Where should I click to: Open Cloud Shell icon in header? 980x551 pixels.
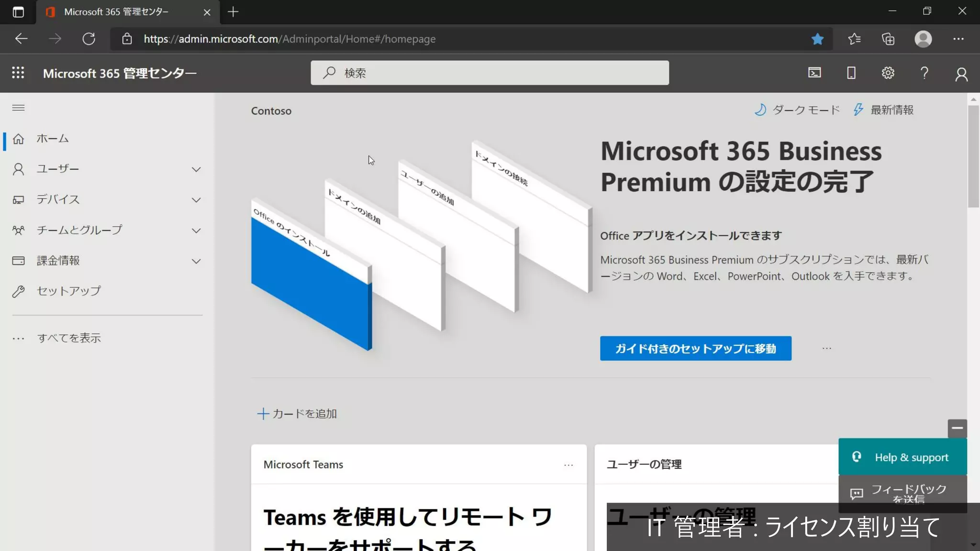[814, 73]
